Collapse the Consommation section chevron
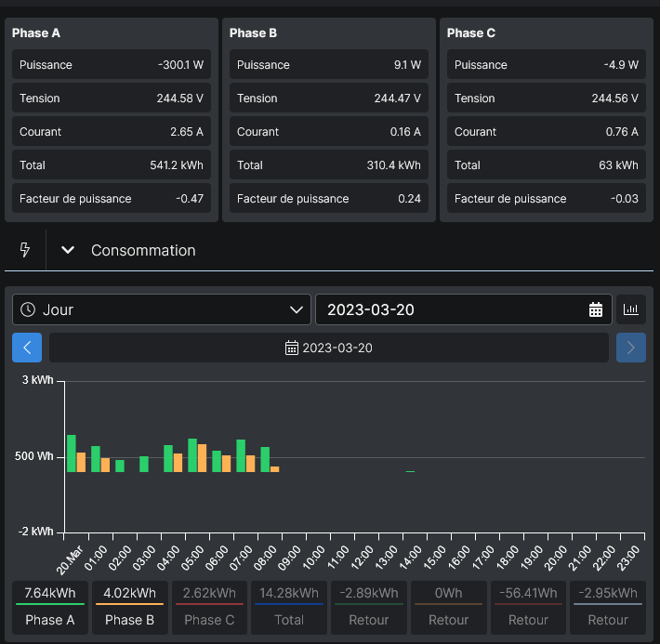Viewport: 660px width, 644px height. coord(68,250)
